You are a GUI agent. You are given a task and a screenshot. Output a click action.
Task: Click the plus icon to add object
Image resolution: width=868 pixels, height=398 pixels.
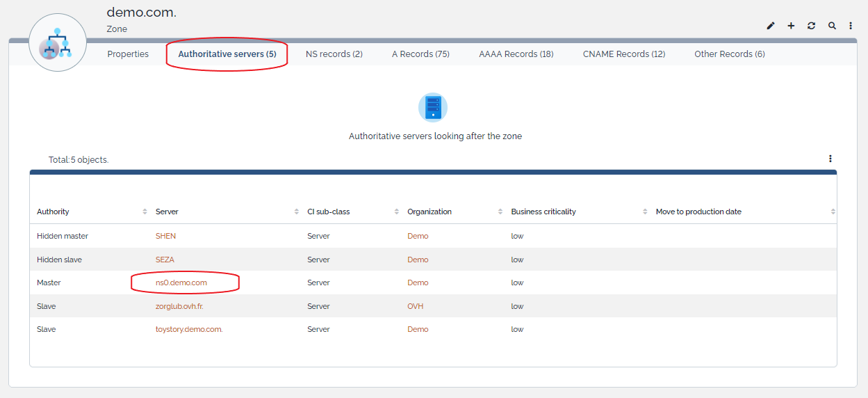[791, 26]
